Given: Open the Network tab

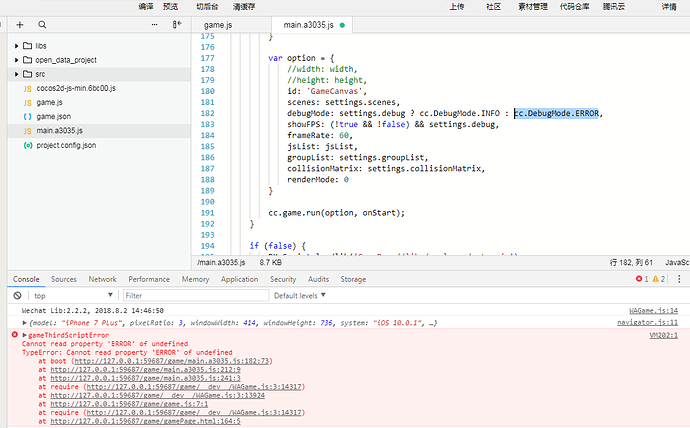Looking at the screenshot, I should point(103,279).
